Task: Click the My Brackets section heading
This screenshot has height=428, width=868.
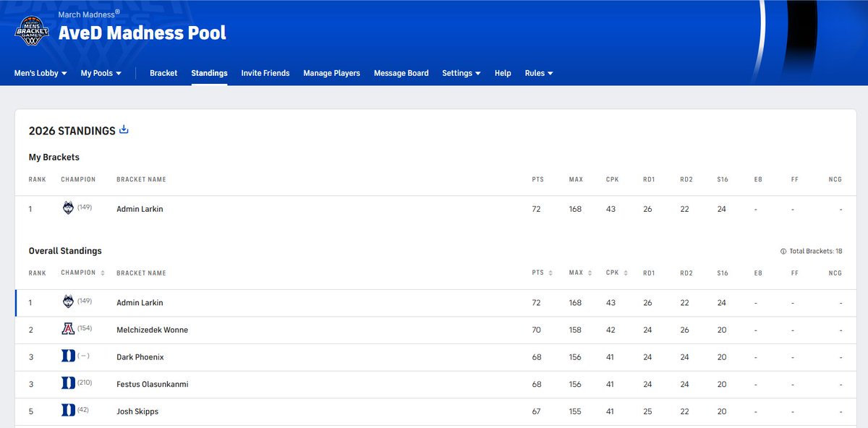Action: coord(54,157)
